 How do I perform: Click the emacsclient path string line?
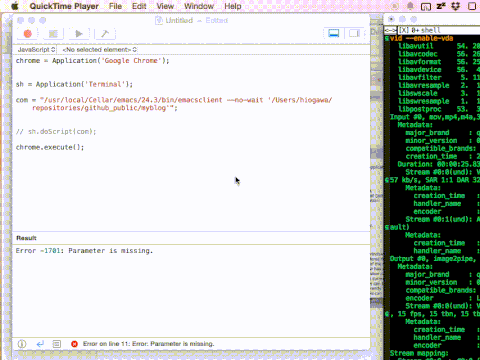tap(174, 104)
